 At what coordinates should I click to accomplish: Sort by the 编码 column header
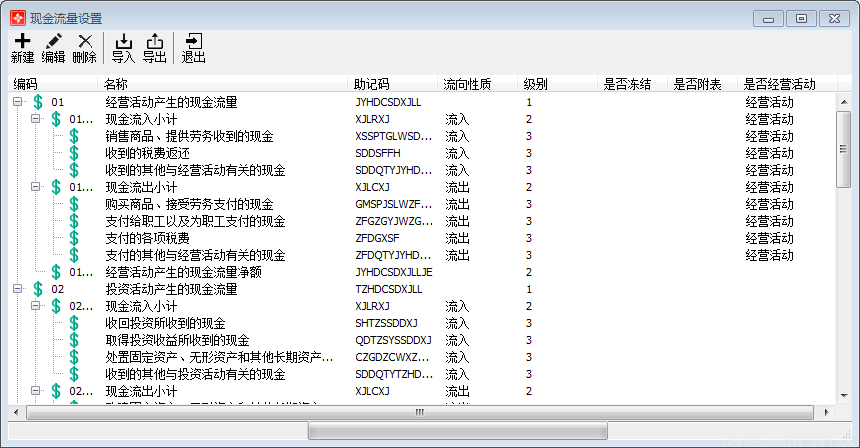(52, 84)
